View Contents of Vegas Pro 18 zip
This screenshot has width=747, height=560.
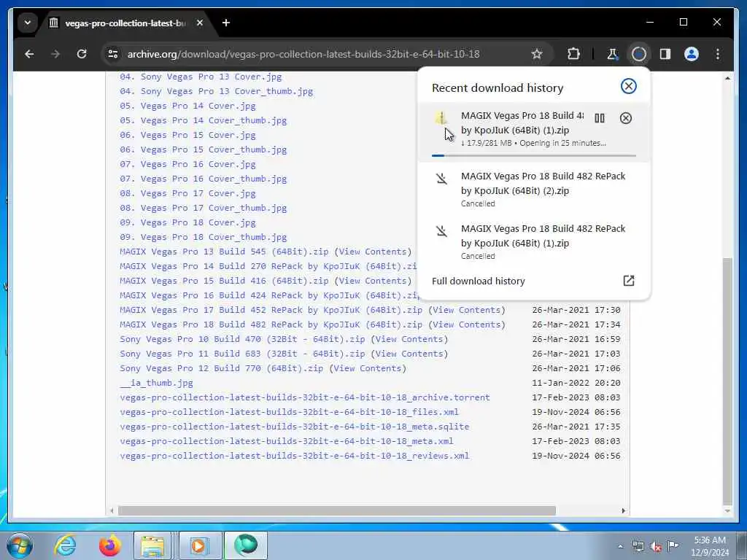coord(467,324)
